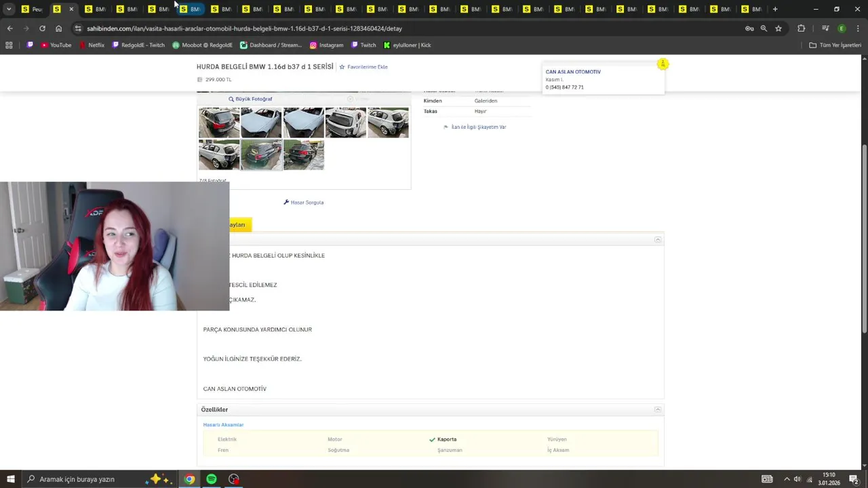Viewport: 868px width, 488px height.
Task: Click the Elektrik damaged-part item
Action: [x=227, y=439]
